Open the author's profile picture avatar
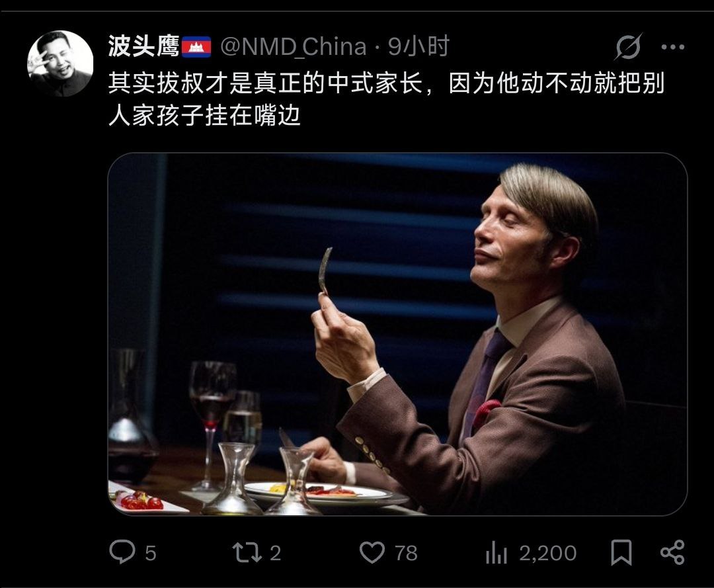714x588 pixels. 60,63
